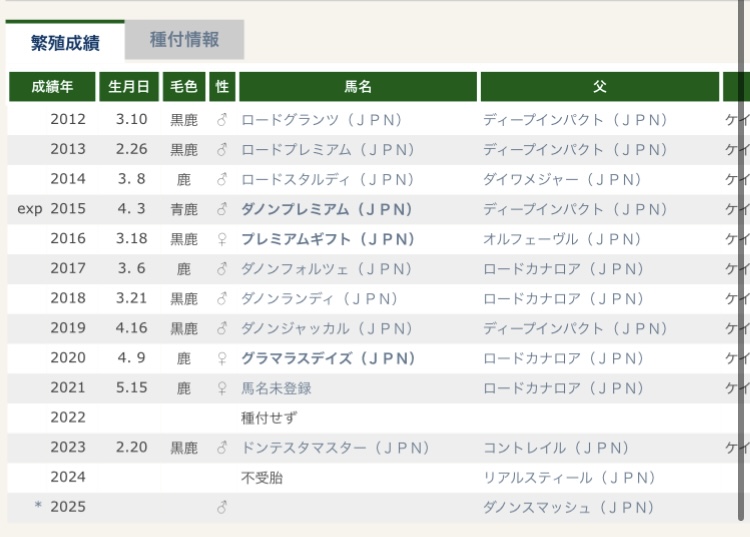Open the 馬名未登録 entry for 2021
The width and height of the screenshot is (750, 537).
click(276, 388)
